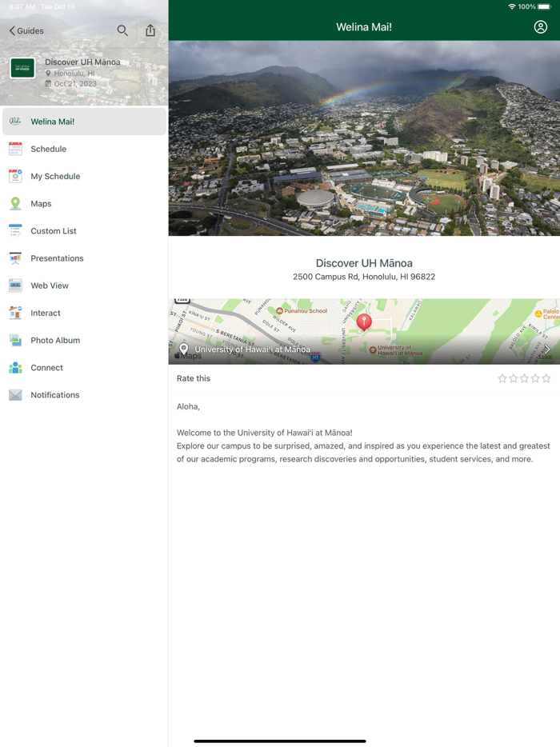Click the Photo Album icon
The image size is (560, 747).
pos(15,340)
